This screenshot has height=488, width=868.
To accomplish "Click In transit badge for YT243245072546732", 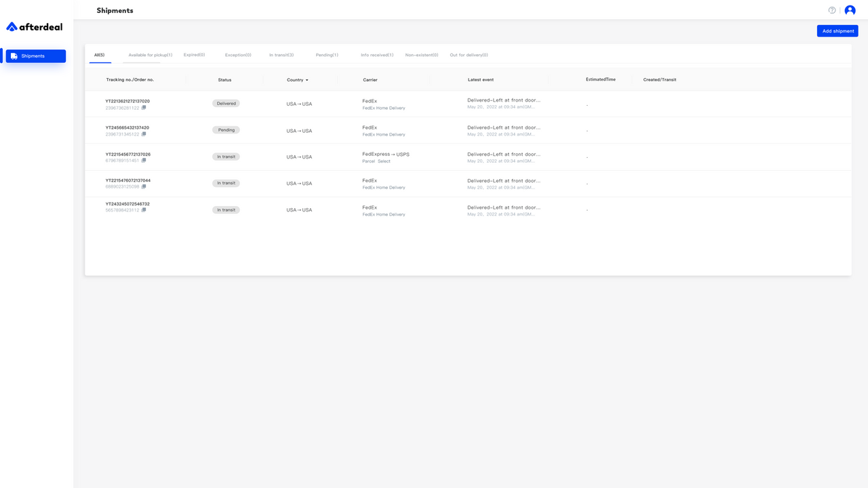I will [226, 210].
